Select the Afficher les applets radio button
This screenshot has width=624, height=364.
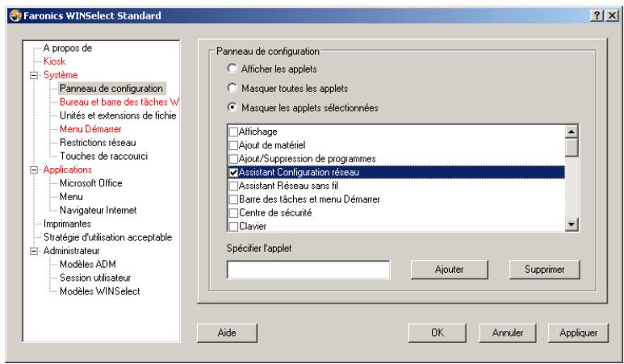tap(232, 69)
